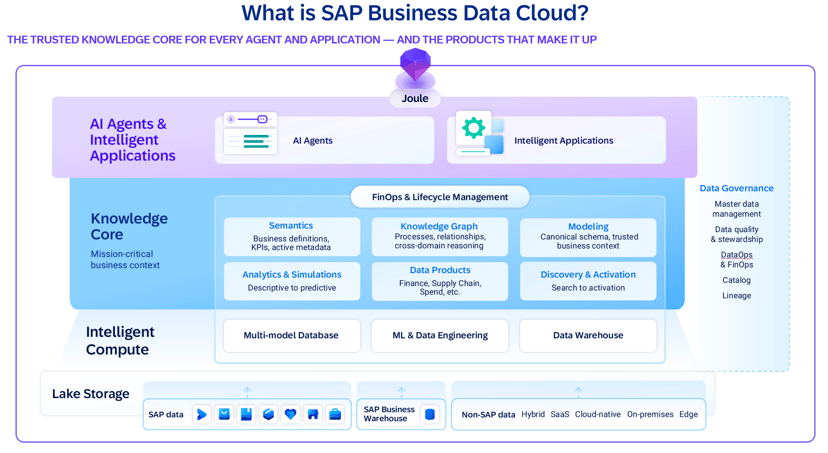The width and height of the screenshot is (828, 453).
Task: Click Mission-critical business context text
Action: (x=125, y=259)
